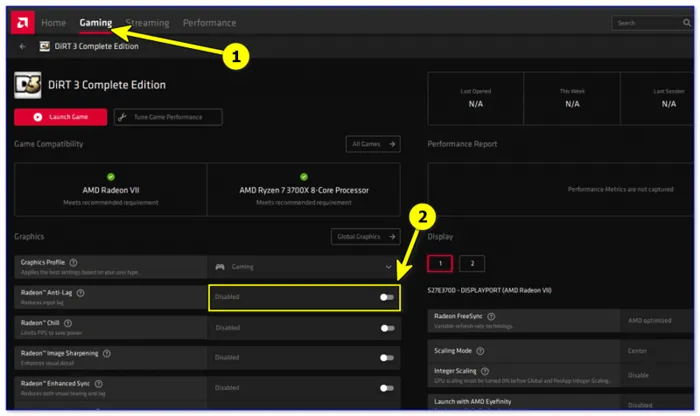The width and height of the screenshot is (700, 416).
Task: Open Scaling Mode Center dropdown
Action: coord(657,351)
